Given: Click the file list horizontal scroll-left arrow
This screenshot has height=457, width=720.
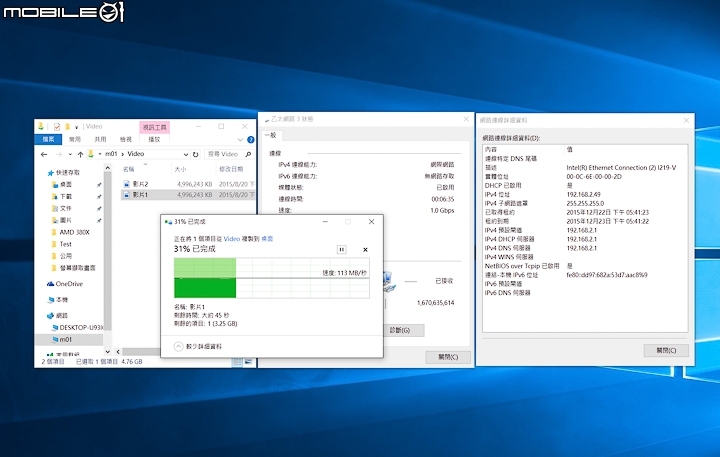Looking at the screenshot, I should coord(118,351).
